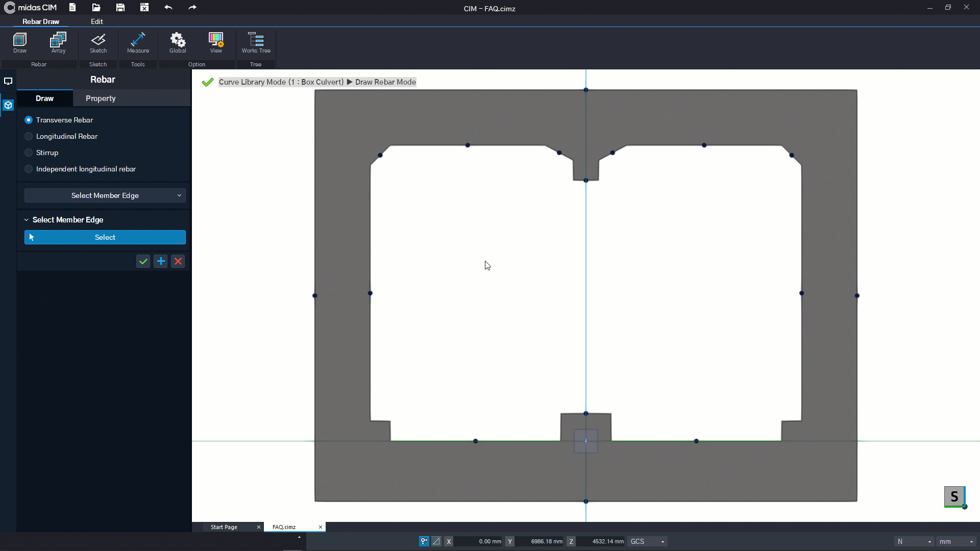
Task: Open Global options
Action: (x=178, y=43)
